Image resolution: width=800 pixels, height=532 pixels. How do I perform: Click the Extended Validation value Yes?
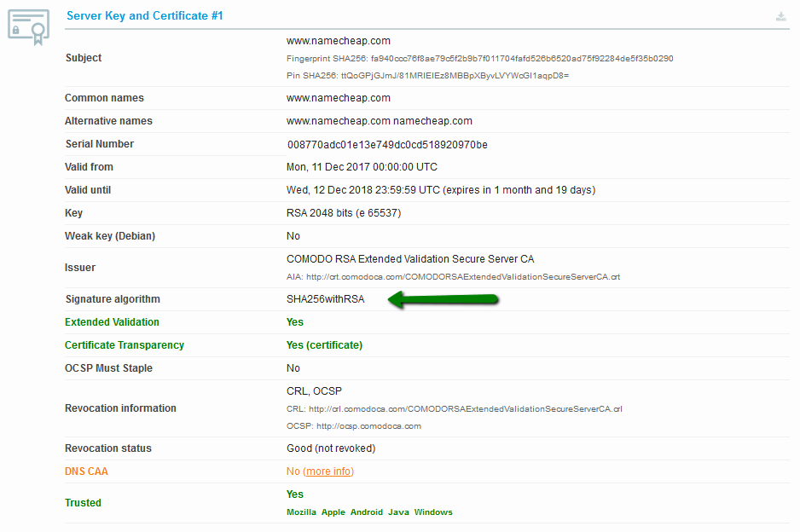coord(295,322)
